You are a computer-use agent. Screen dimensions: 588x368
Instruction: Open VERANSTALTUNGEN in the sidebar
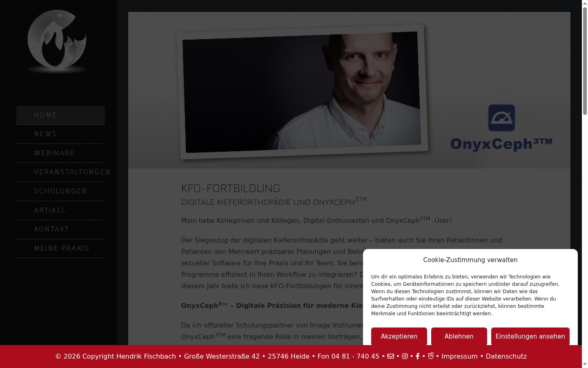pyautogui.click(x=60, y=172)
